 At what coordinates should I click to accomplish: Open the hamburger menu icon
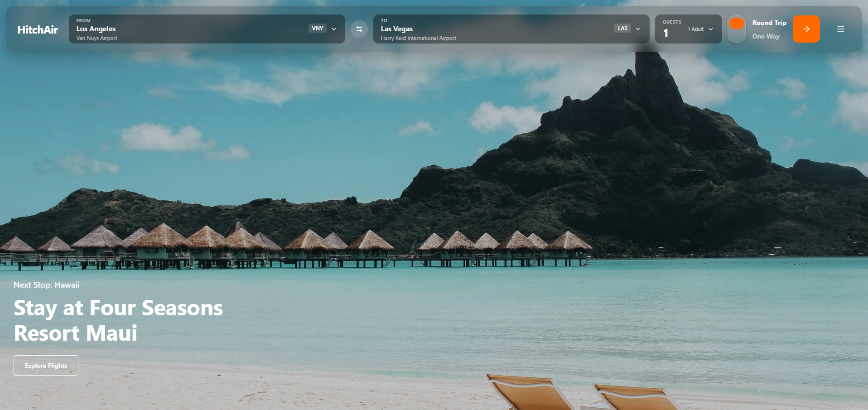[841, 29]
